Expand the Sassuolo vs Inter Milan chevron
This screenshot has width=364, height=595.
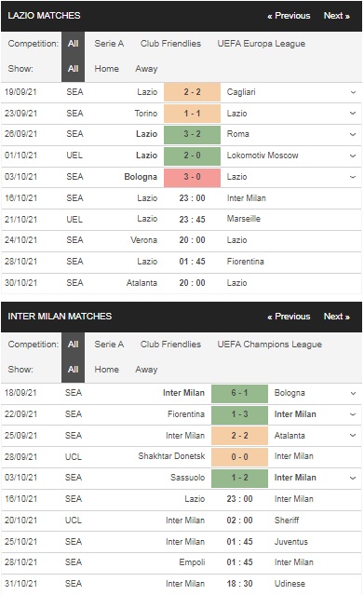pyautogui.click(x=353, y=478)
